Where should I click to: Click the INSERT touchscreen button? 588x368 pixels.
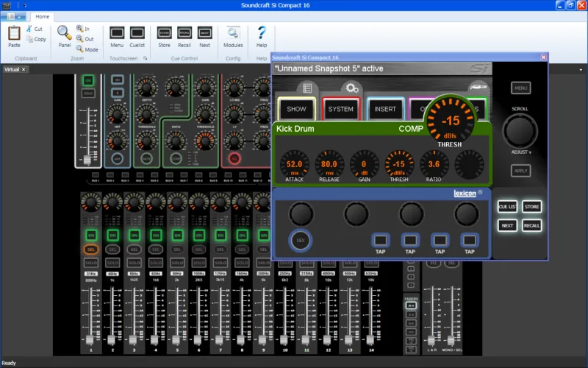(385, 109)
